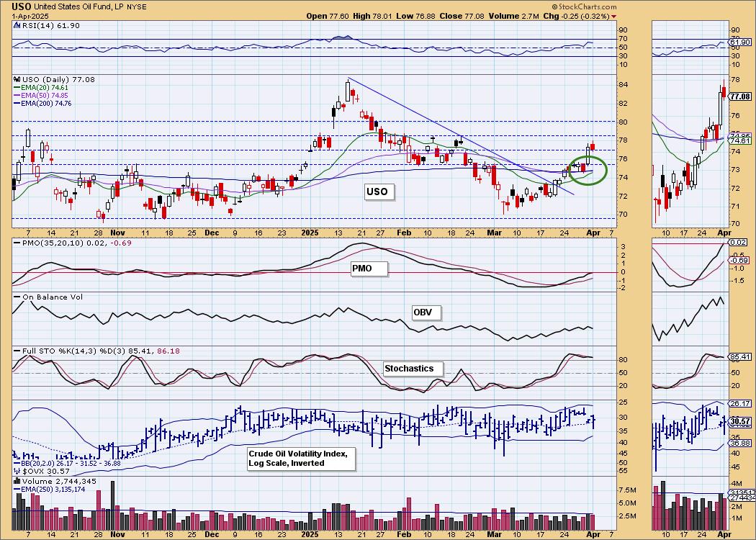Screen dimensions: 756x540
Task: Click the histogram icon beside Volume 2,744,345
Action: tap(17, 481)
